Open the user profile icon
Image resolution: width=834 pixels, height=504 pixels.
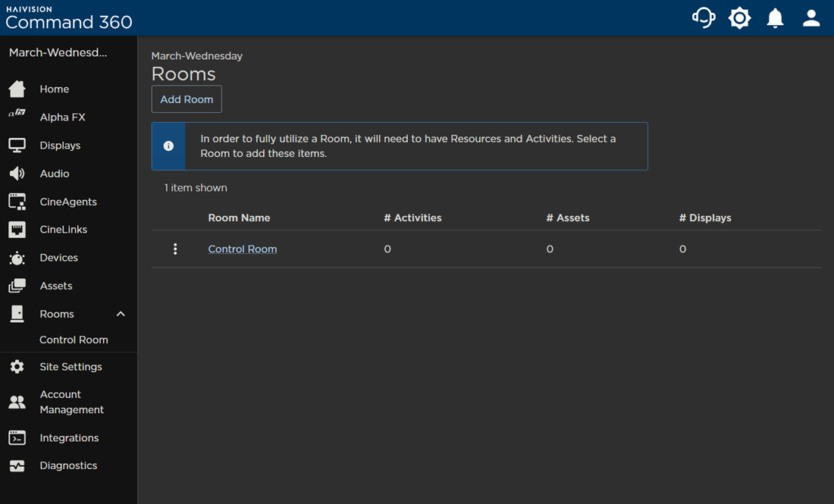811,18
